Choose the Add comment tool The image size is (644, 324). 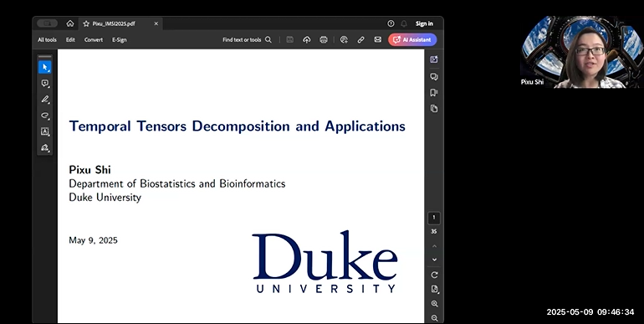point(45,83)
